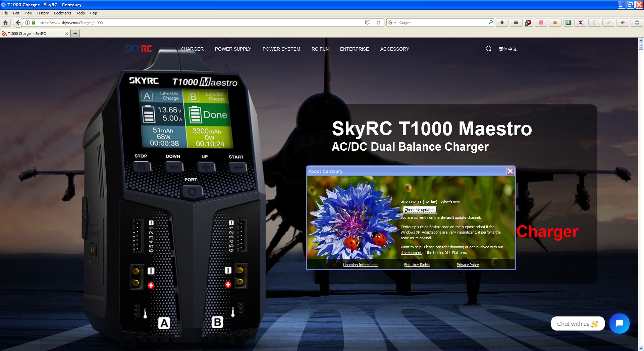Image resolution: width=644 pixels, height=351 pixels.
Task: Click the grey phone extension icon
Action: point(595,22)
